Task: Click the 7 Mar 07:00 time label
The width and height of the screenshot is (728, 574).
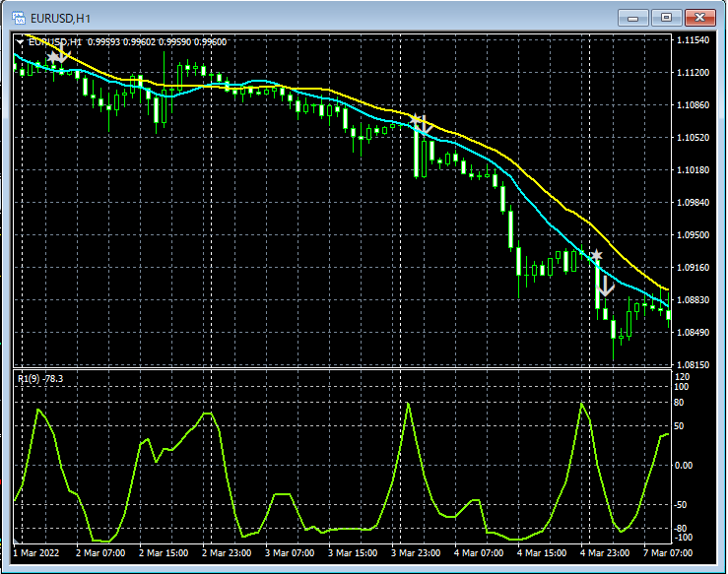Action: tap(668, 553)
